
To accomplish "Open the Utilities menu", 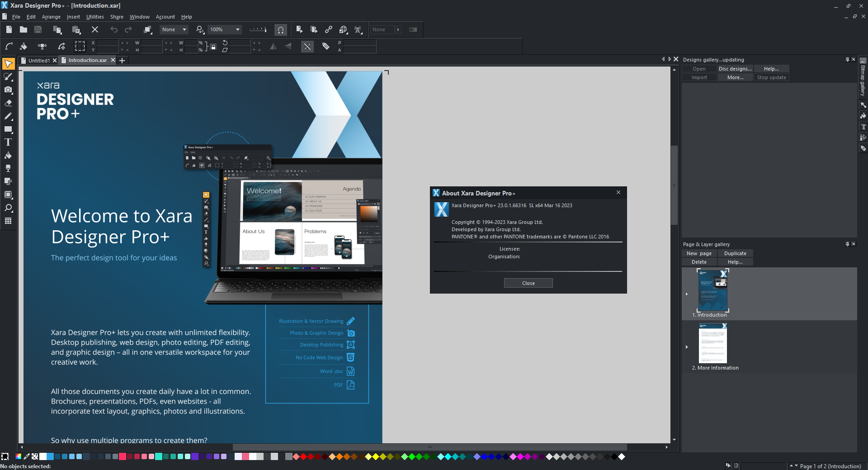I will point(95,17).
